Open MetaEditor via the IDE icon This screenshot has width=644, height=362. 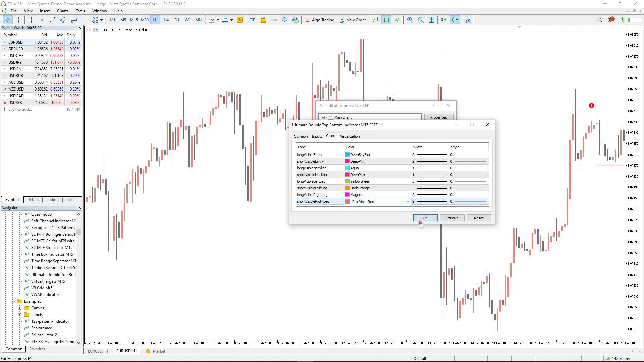pyautogui.click(x=252, y=20)
